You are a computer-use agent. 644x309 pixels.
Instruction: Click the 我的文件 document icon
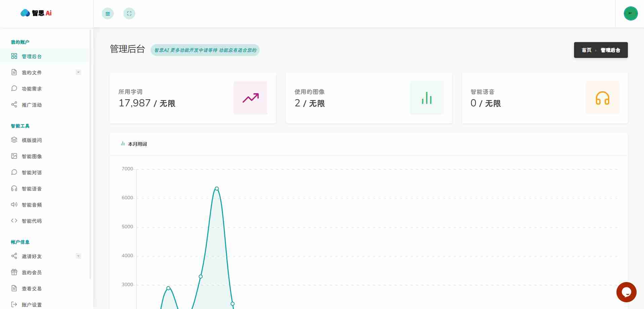(x=14, y=72)
